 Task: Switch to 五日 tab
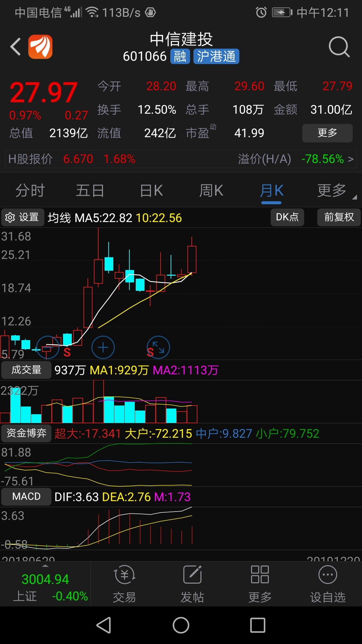(90, 191)
